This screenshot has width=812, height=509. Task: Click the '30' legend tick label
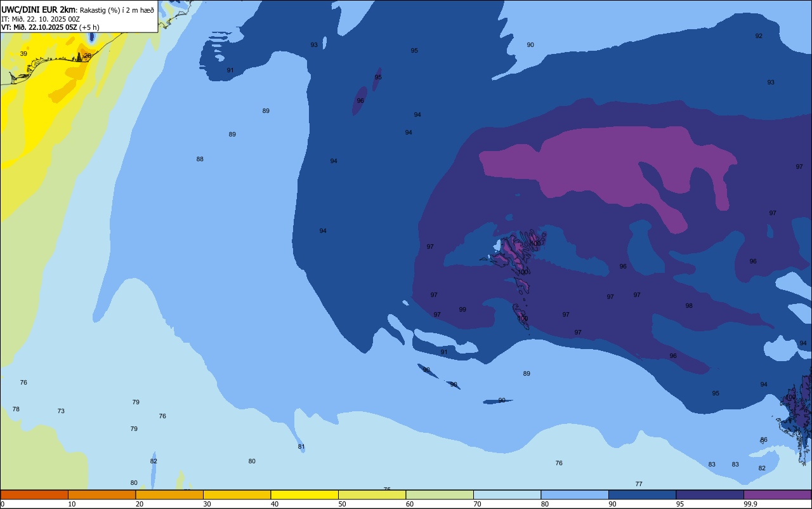coord(207,504)
